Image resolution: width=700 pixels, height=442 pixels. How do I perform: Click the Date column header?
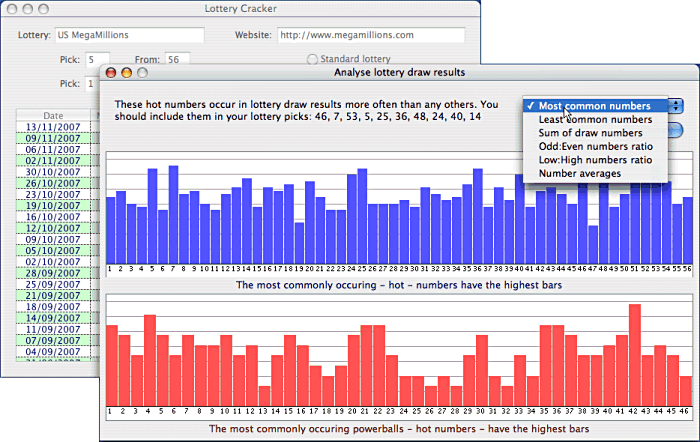pos(54,116)
